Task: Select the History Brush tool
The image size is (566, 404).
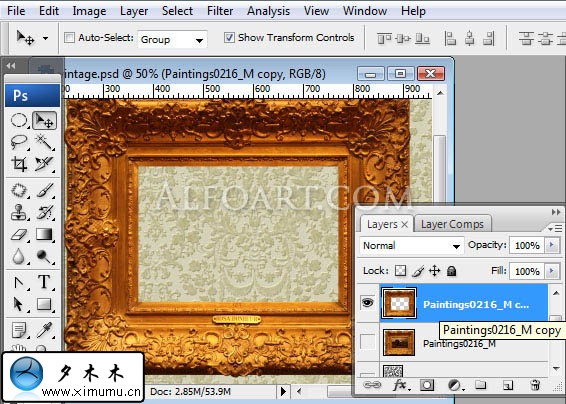Action: point(44,212)
